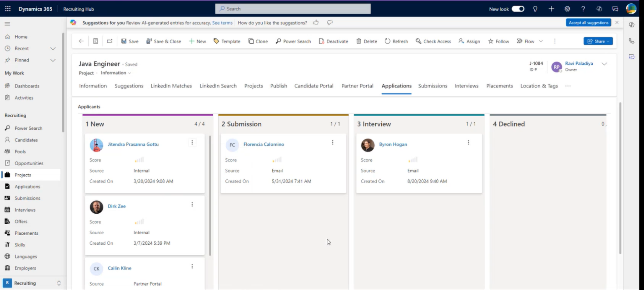The height and width of the screenshot is (290, 644).
Task: Open record in new window icon
Action: tap(110, 41)
